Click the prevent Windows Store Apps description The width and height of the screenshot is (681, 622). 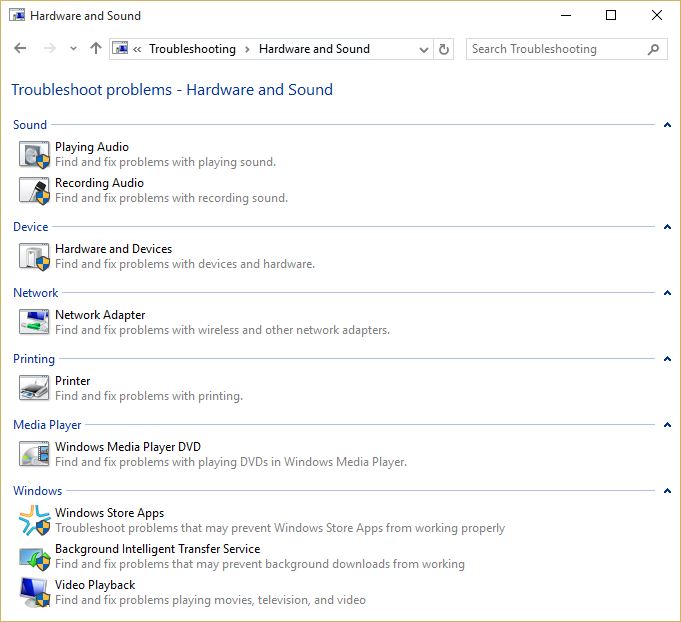(x=280, y=528)
